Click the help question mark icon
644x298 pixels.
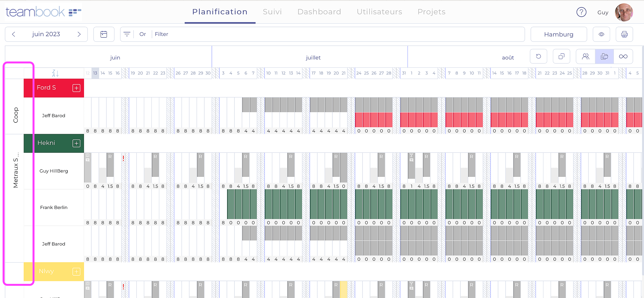pos(581,12)
